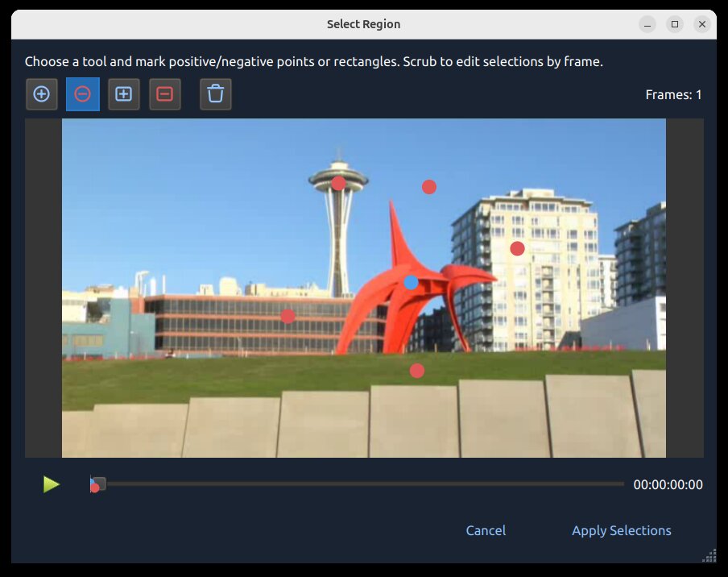
Task: Choose the negative rectangle tool
Action: click(x=164, y=94)
